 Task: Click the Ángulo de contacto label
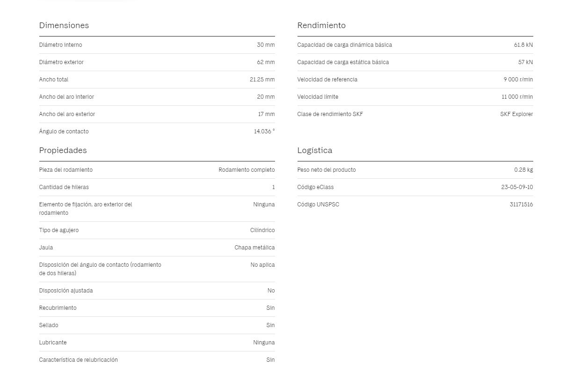tap(64, 132)
